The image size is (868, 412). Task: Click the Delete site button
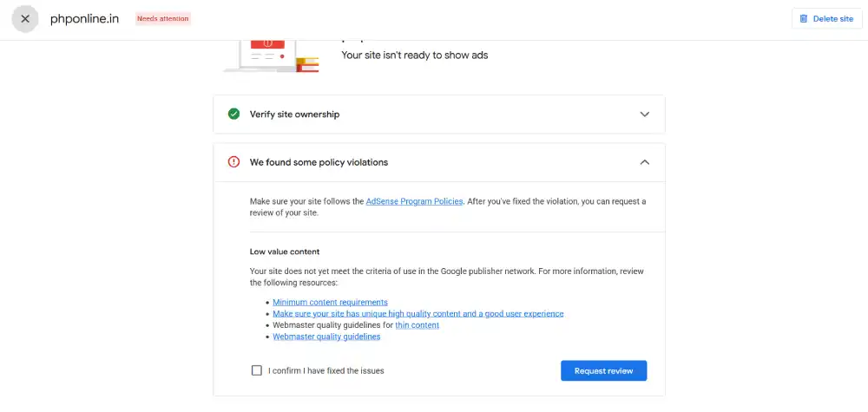[826, 19]
